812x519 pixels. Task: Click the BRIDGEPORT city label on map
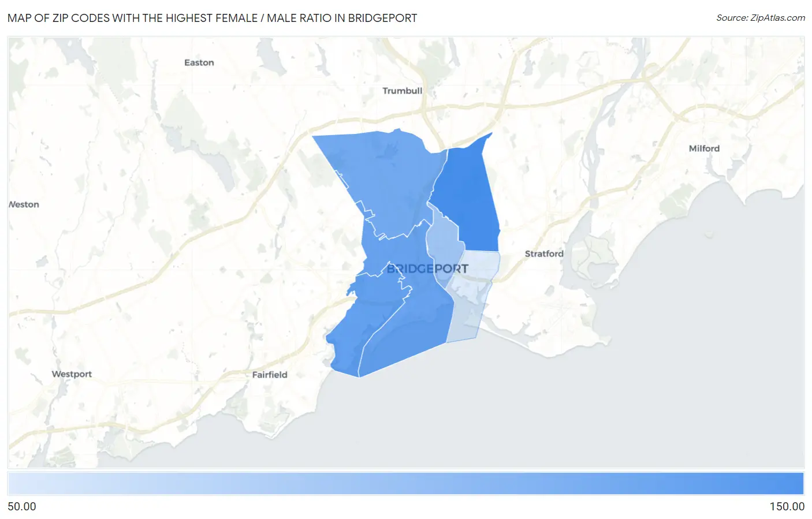[427, 268]
